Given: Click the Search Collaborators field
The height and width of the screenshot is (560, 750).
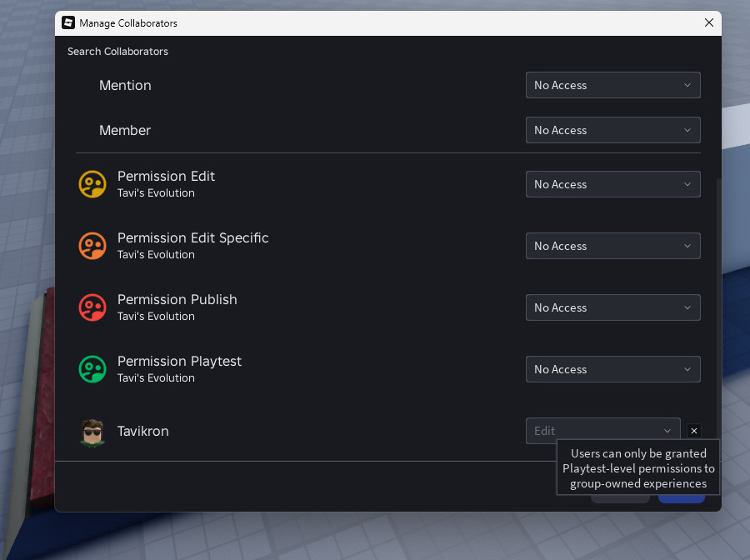Looking at the screenshot, I should tap(117, 52).
